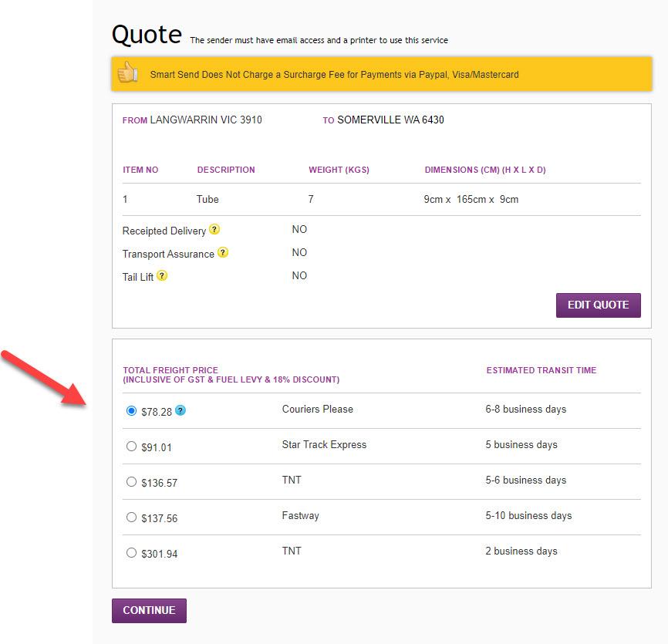Click the 'ITEM NO' column header
Viewport: 668px width, 644px height.
(x=140, y=170)
